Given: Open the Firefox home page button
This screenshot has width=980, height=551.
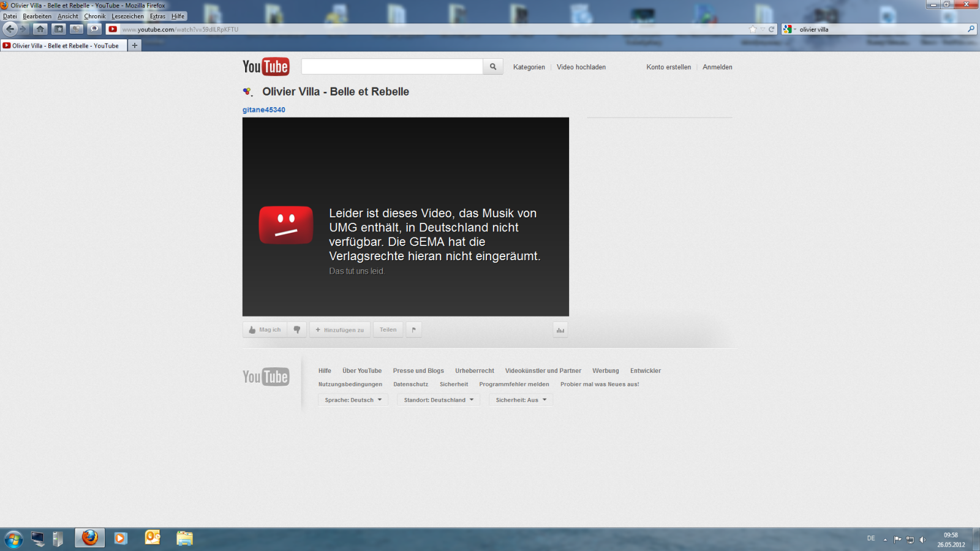Looking at the screenshot, I should pyautogui.click(x=40, y=29).
